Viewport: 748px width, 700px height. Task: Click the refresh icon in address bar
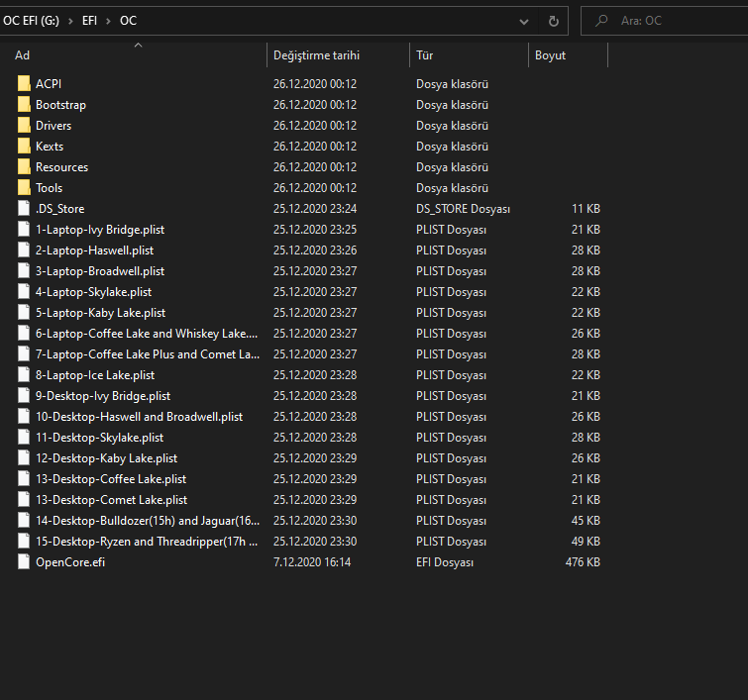coord(554,21)
